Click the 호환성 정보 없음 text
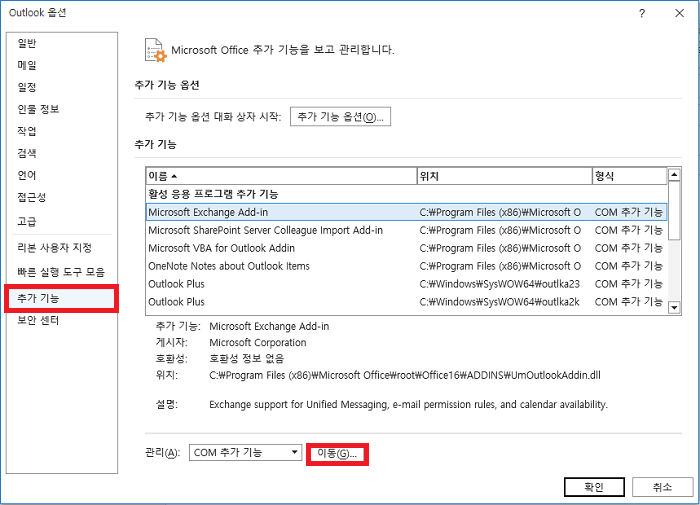700x505 pixels. pos(246,358)
